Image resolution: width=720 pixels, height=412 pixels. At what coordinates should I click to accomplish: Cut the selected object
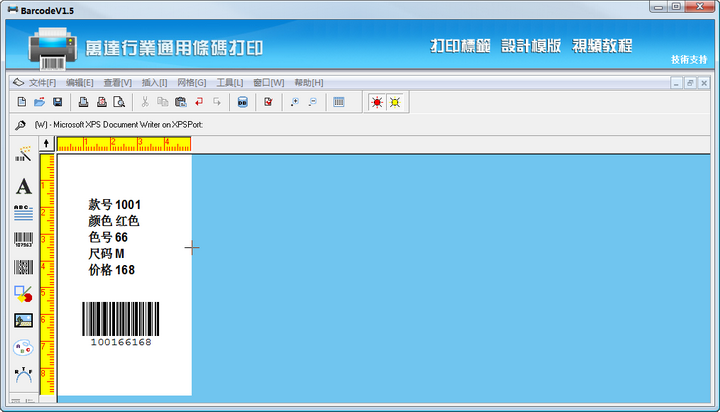click(145, 102)
